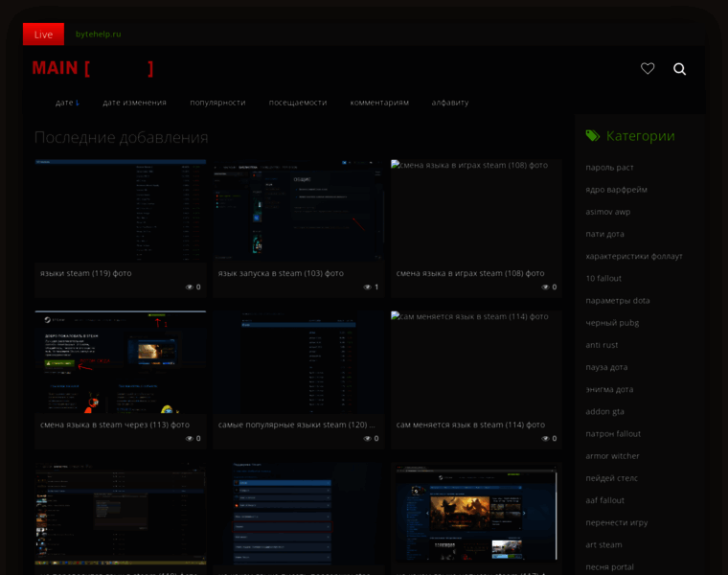
Task: Open the язык запуска в steam (103) thumbnail
Action: [299, 211]
